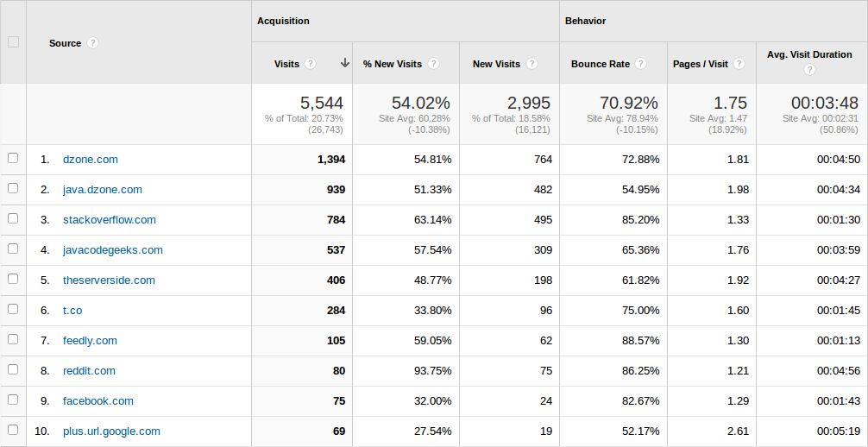Click facebook.com pages per visit 1.29

coord(739,401)
